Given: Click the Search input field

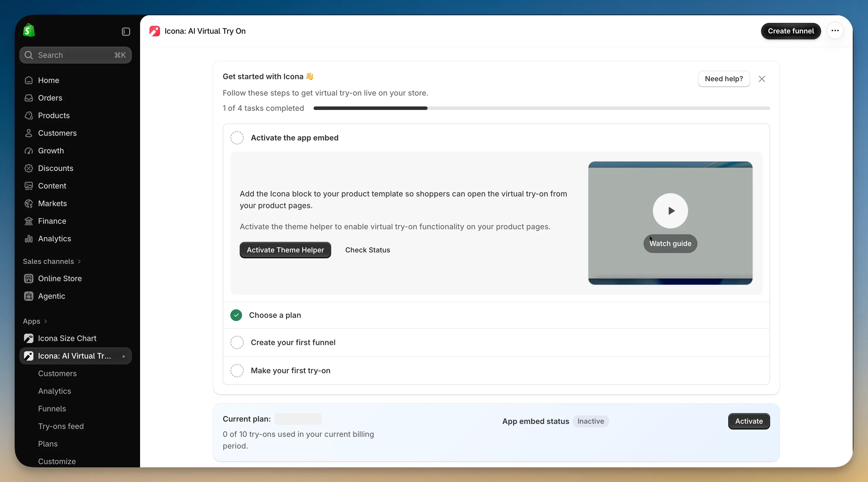Looking at the screenshot, I should pos(76,55).
